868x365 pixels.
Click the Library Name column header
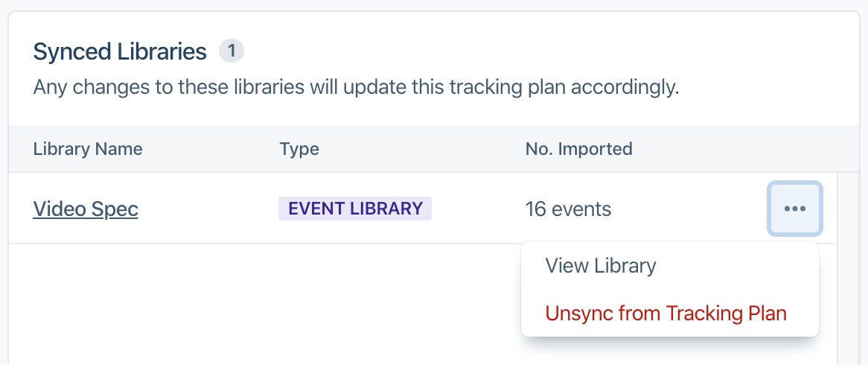click(88, 149)
